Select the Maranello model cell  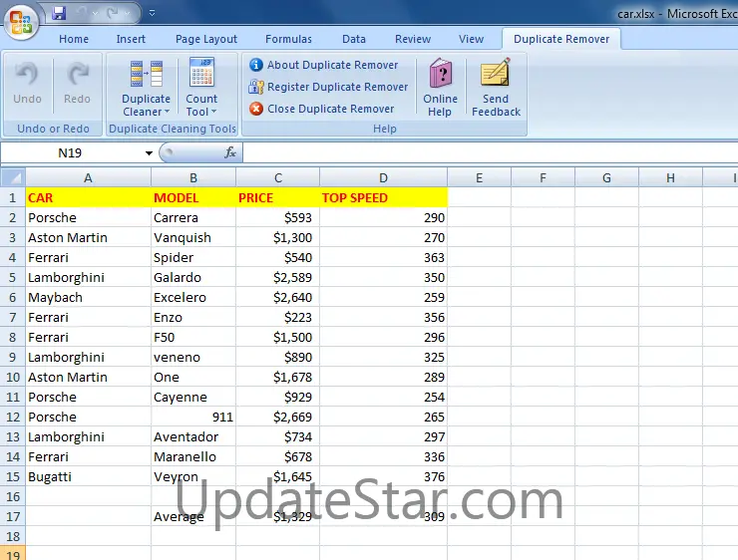click(x=193, y=456)
